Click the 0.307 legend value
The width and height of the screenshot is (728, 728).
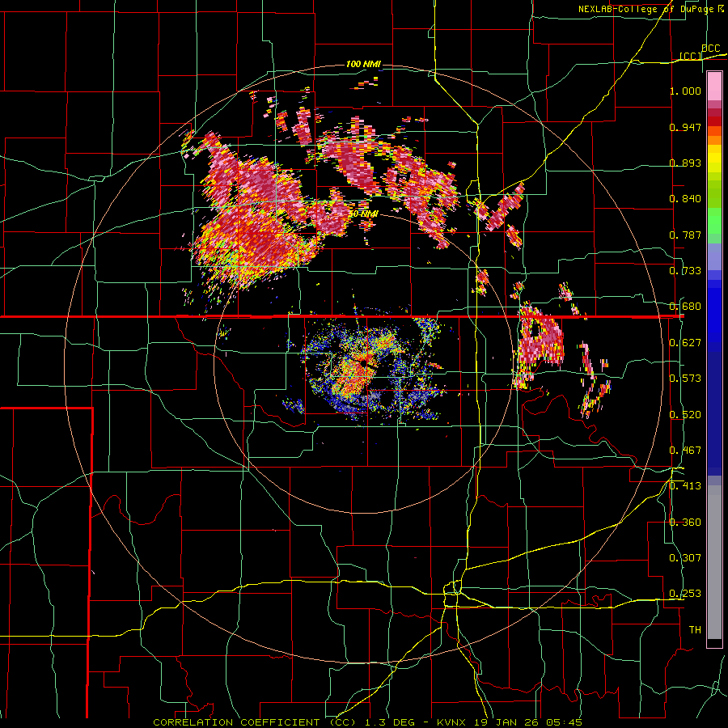tap(685, 558)
